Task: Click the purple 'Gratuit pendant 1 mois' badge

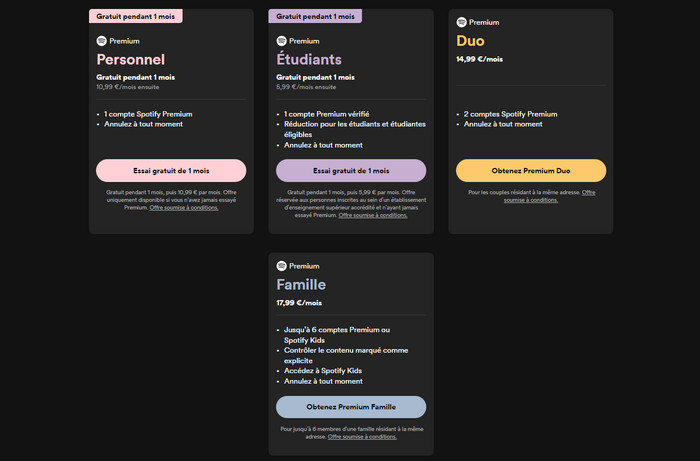Action: point(313,17)
